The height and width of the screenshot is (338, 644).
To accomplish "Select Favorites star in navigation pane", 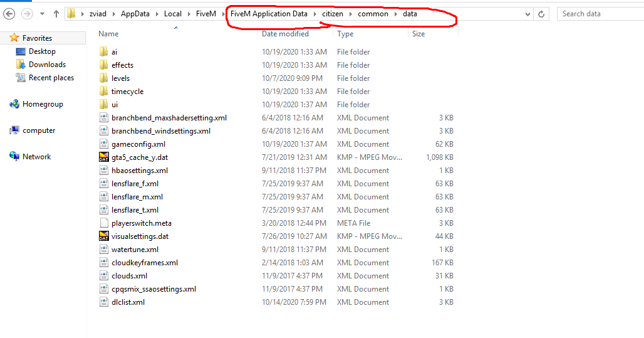I will 14,38.
